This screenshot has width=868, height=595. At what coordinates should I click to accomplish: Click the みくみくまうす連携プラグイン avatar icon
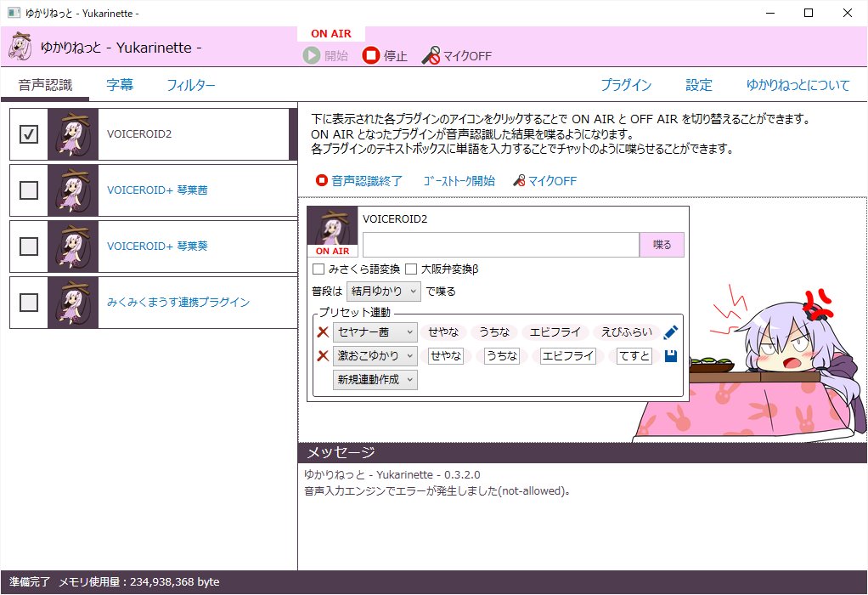[73, 303]
